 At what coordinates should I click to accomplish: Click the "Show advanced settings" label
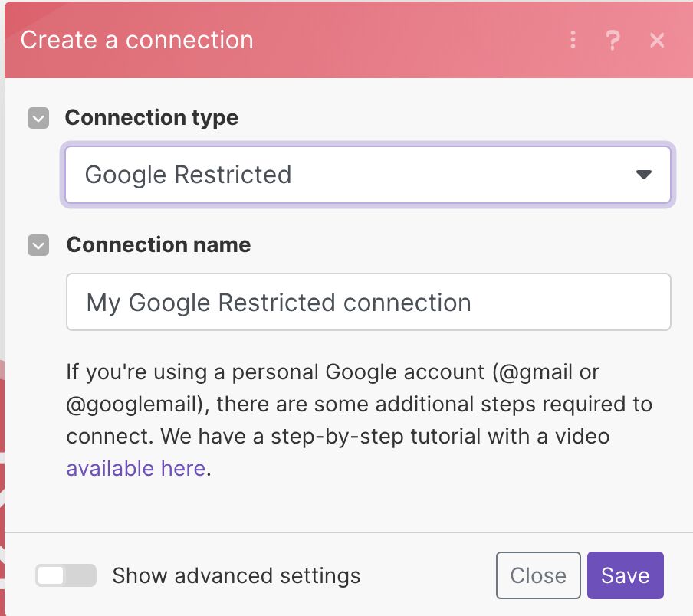pyautogui.click(x=236, y=575)
